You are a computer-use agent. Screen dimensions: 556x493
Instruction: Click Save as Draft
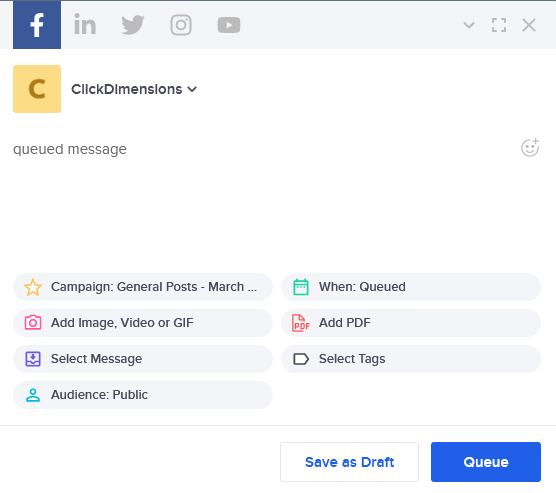349,462
